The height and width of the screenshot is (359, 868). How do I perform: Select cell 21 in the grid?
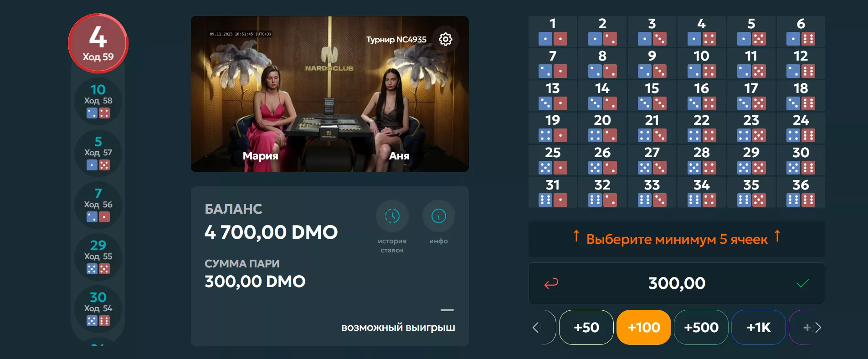[652, 128]
